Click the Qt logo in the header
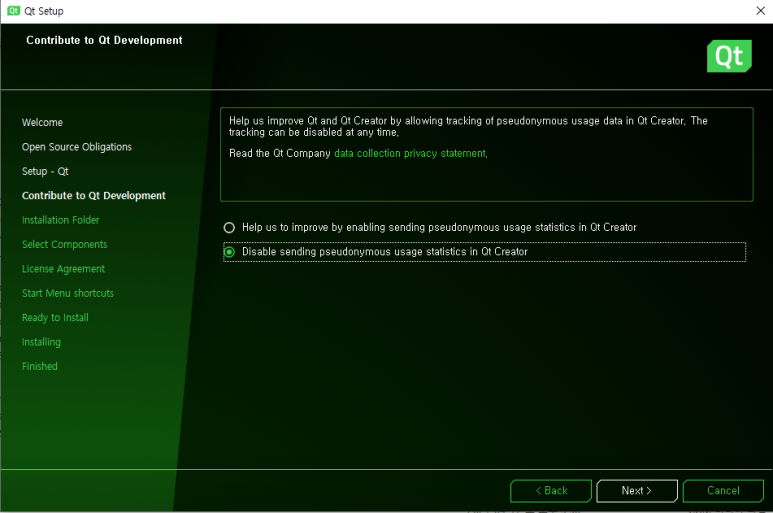Screen dimensions: 773x513 click(729, 56)
